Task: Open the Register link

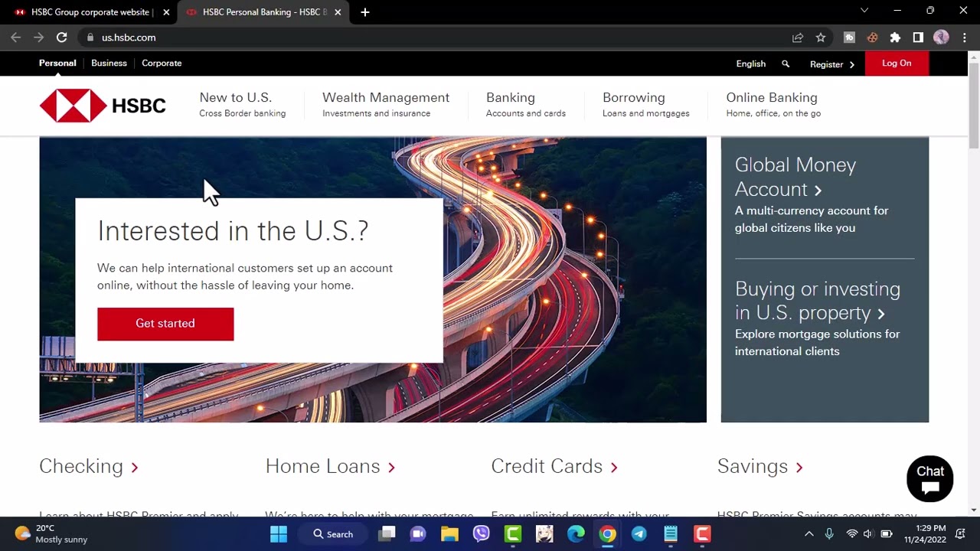Action: click(x=832, y=64)
